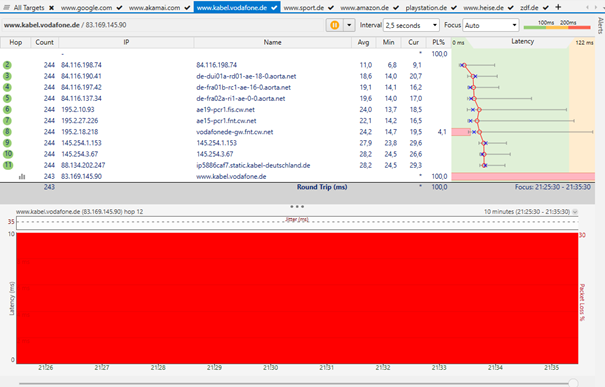Switch to the www.akamai.com tab
Screen dimensions: 605x387
[154, 7]
